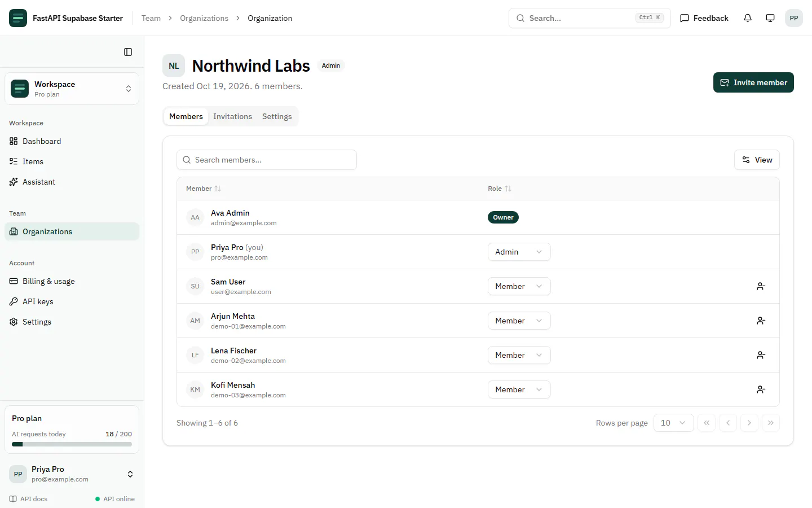Screen dimensions: 812x508
Task: Click the AI requests today progress bar
Action: point(72,444)
